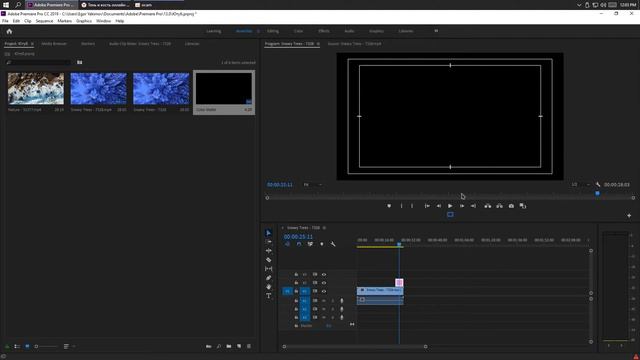
Task: Go to In point in Program monitor
Action: 427,206
